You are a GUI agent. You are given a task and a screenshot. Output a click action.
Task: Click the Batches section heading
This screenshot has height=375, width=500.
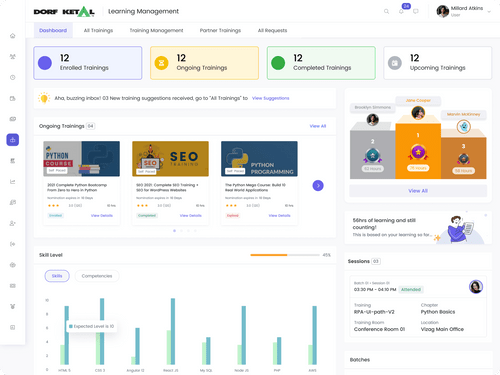(360, 360)
